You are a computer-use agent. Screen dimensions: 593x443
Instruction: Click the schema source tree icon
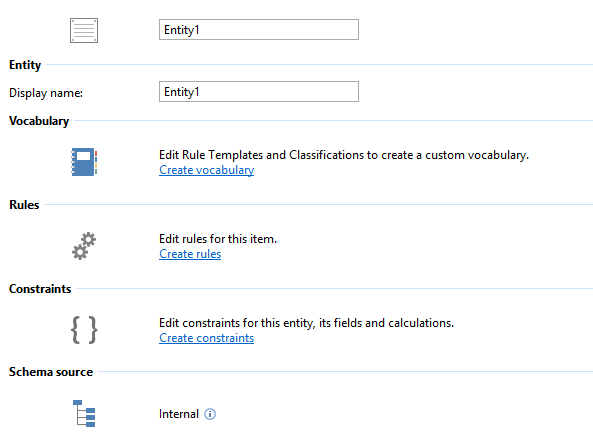tap(84, 413)
